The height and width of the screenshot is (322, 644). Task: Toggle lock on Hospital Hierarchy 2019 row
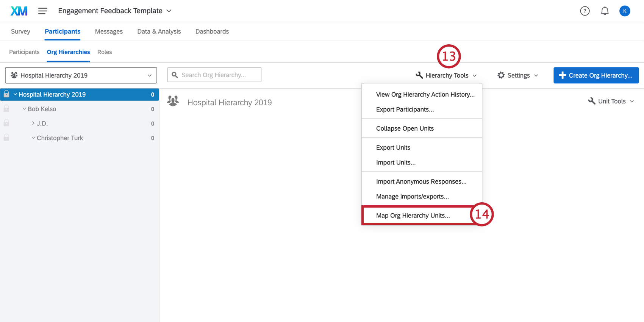(x=6, y=94)
